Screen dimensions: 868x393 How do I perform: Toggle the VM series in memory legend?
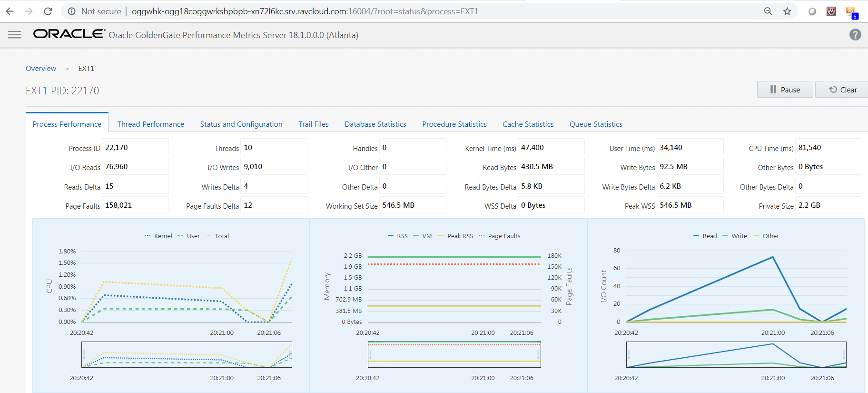423,236
